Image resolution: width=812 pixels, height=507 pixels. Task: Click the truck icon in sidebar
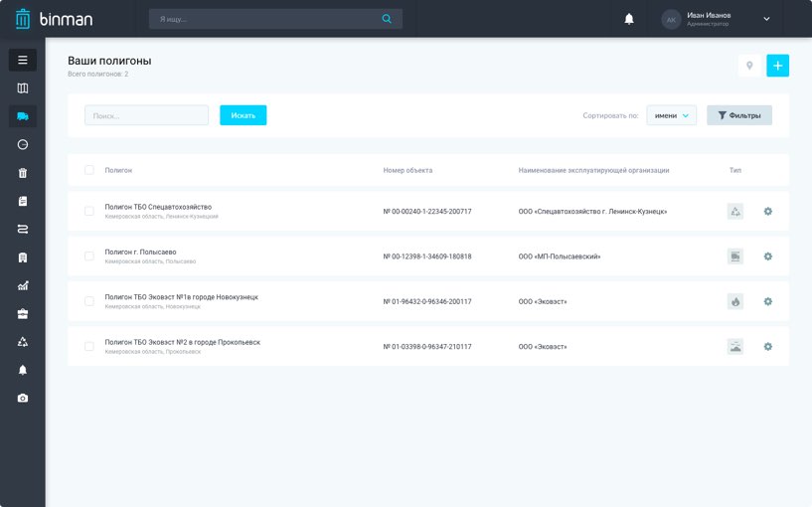click(x=23, y=116)
